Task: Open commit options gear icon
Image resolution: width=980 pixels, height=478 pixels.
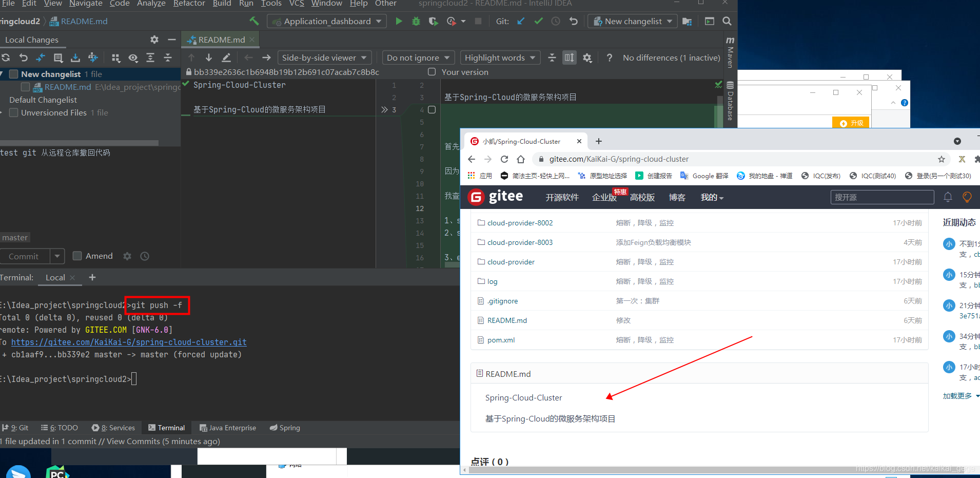Action: pos(127,256)
